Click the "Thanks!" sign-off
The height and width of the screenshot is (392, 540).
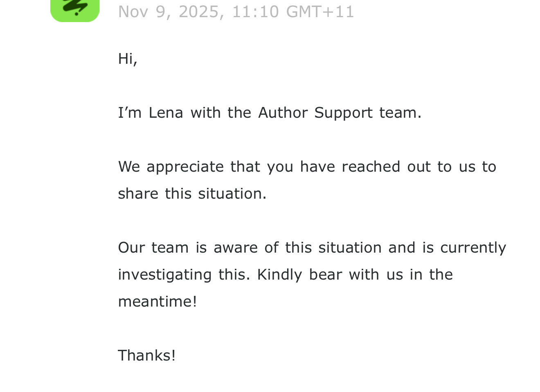pos(147,356)
